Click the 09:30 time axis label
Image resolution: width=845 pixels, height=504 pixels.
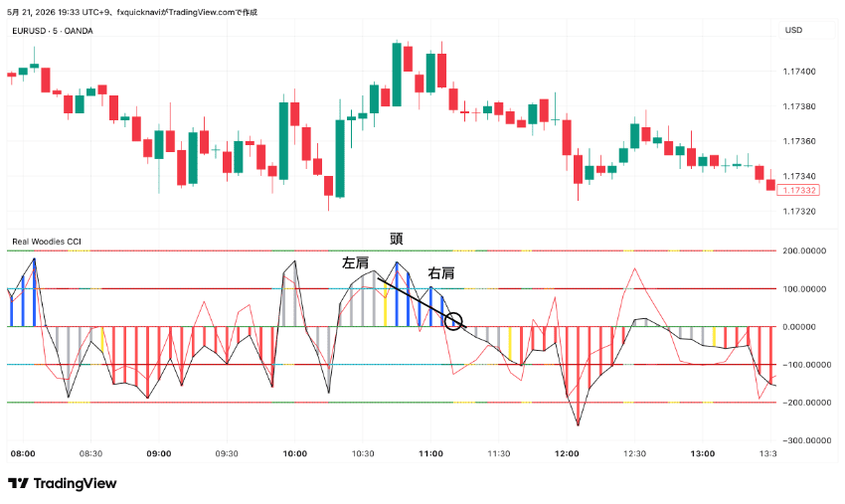coord(227,454)
